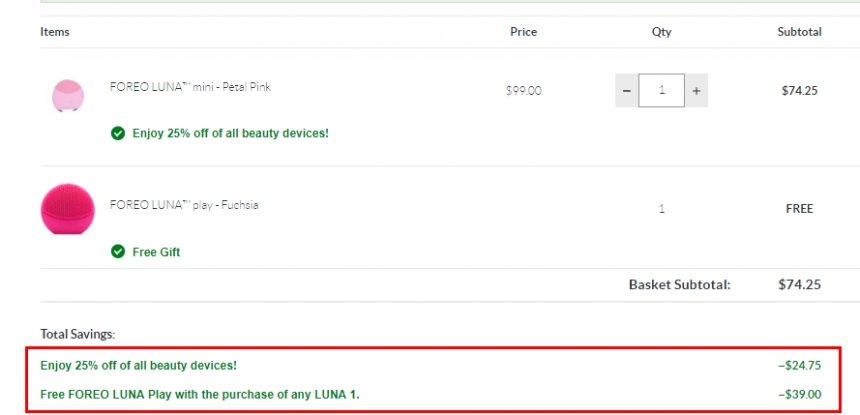860x415 pixels.
Task: Click the Basket Subtotal label
Action: coord(680,285)
